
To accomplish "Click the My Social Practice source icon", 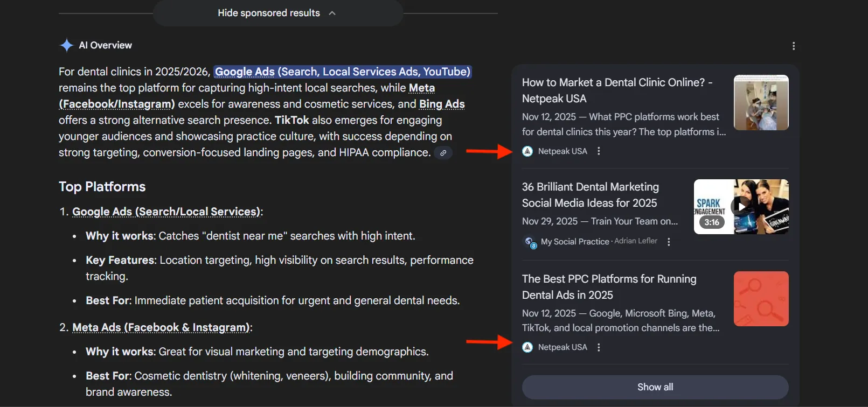I will (x=530, y=242).
